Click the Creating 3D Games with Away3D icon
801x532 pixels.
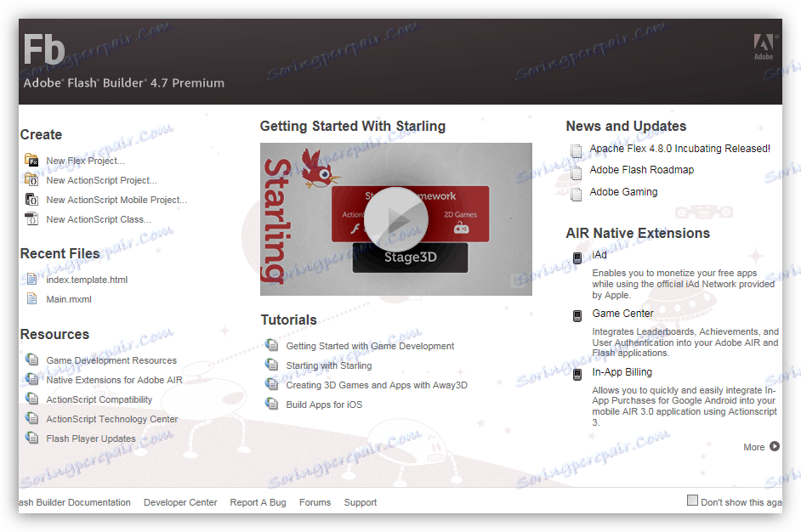pyautogui.click(x=272, y=384)
